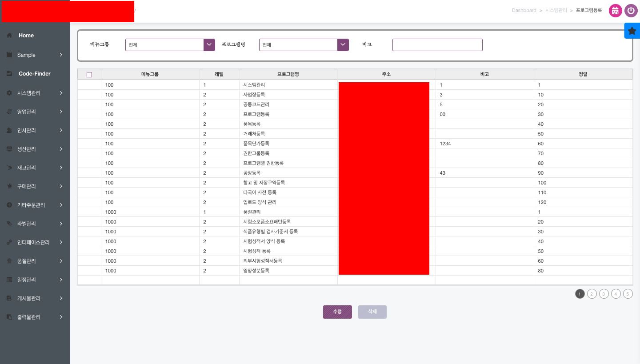Click the pink MY calendar icon
The image size is (640, 364).
tap(615, 11)
